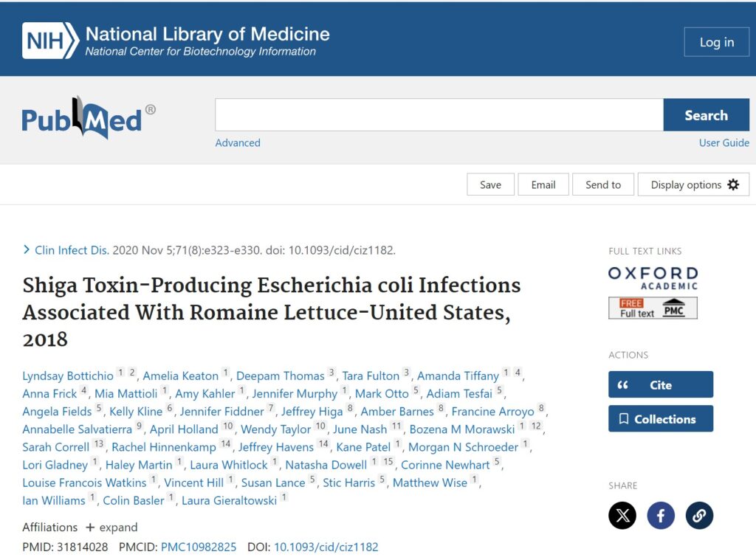Viewport: 756px width, 560px height.
Task: Click the Log in button
Action: coord(716,42)
